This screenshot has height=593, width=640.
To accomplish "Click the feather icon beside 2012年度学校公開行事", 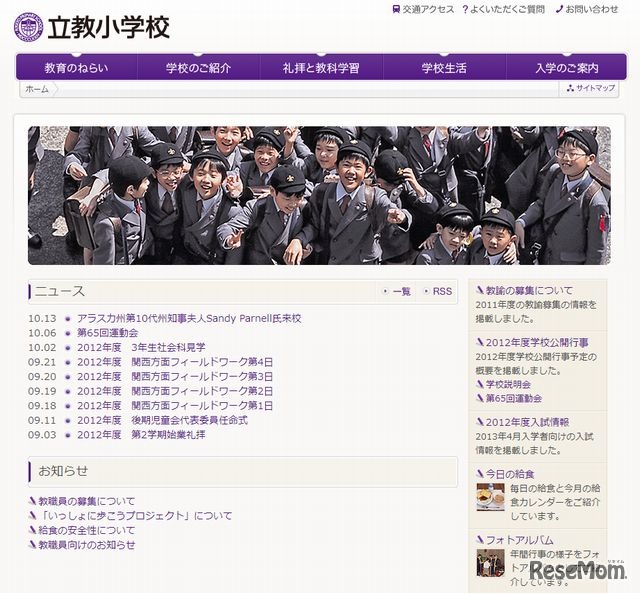I will coord(480,342).
